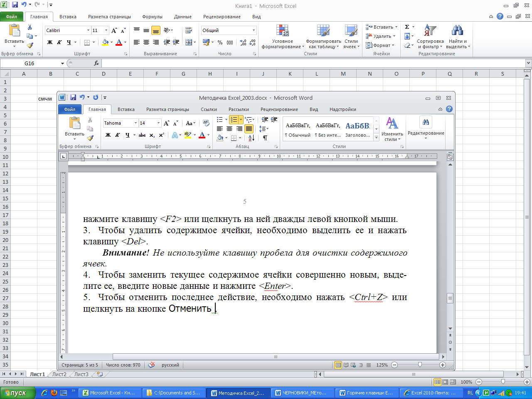Click Windows 'пуск' Start button
The width and height of the screenshot is (532, 399).
(17, 393)
